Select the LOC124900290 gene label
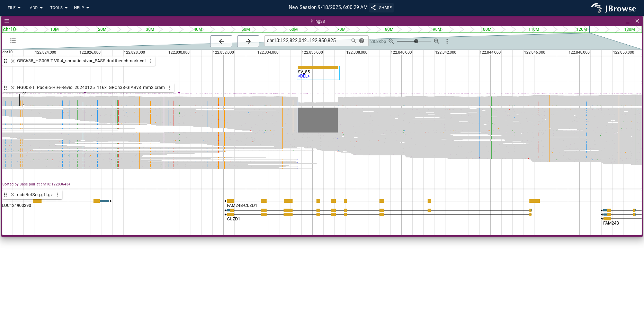 17,206
